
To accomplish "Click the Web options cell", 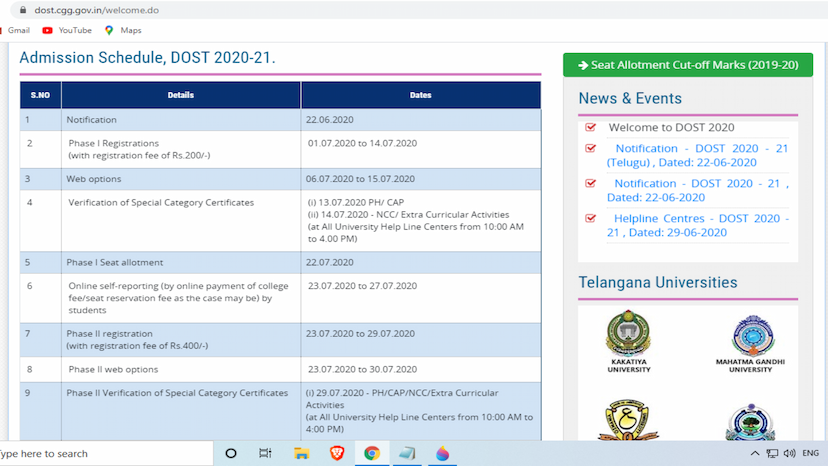I will click(181, 179).
